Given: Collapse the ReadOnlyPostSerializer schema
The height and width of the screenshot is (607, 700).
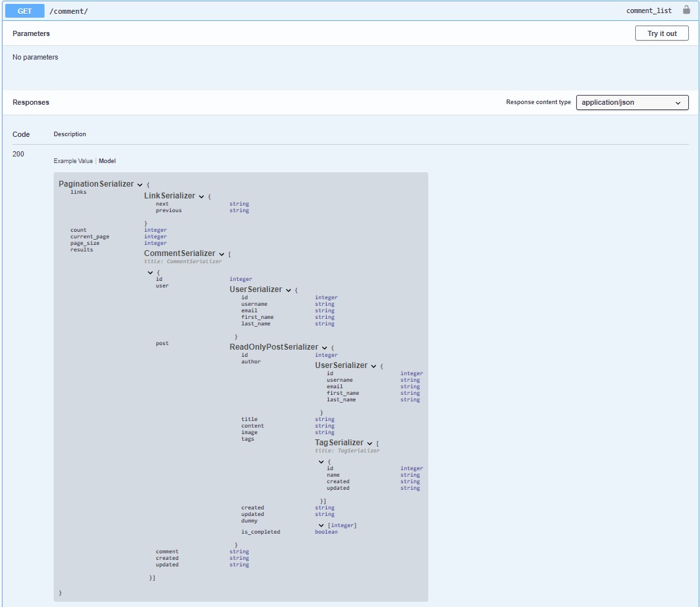Looking at the screenshot, I should (x=324, y=348).
